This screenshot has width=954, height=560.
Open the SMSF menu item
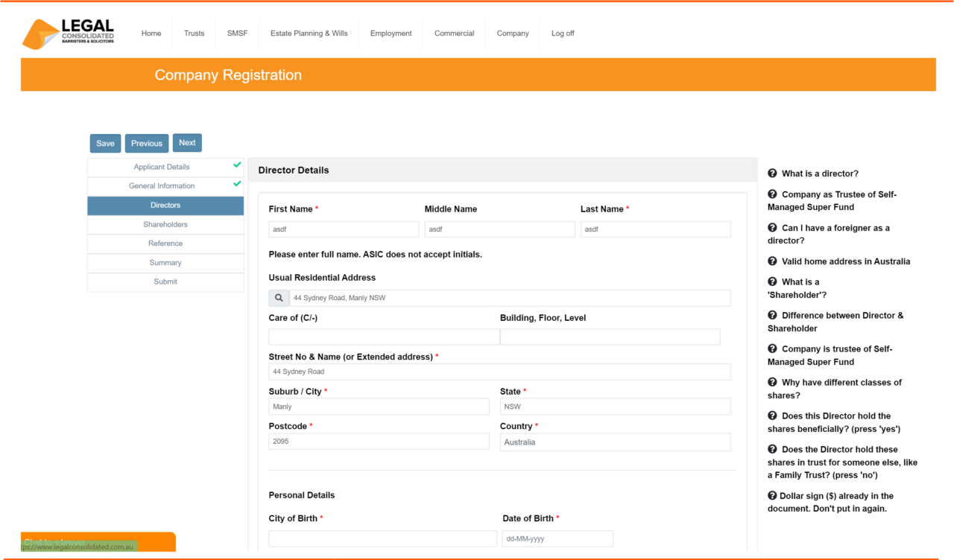pos(237,33)
